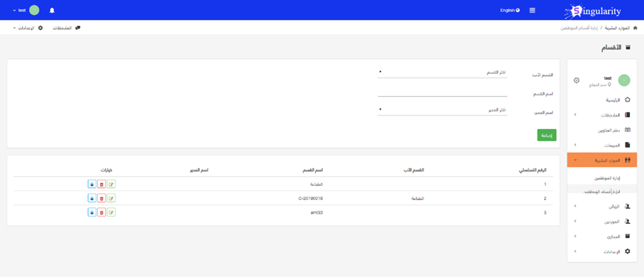Click the الطباعة parent-section cell in row 2

[417, 199]
